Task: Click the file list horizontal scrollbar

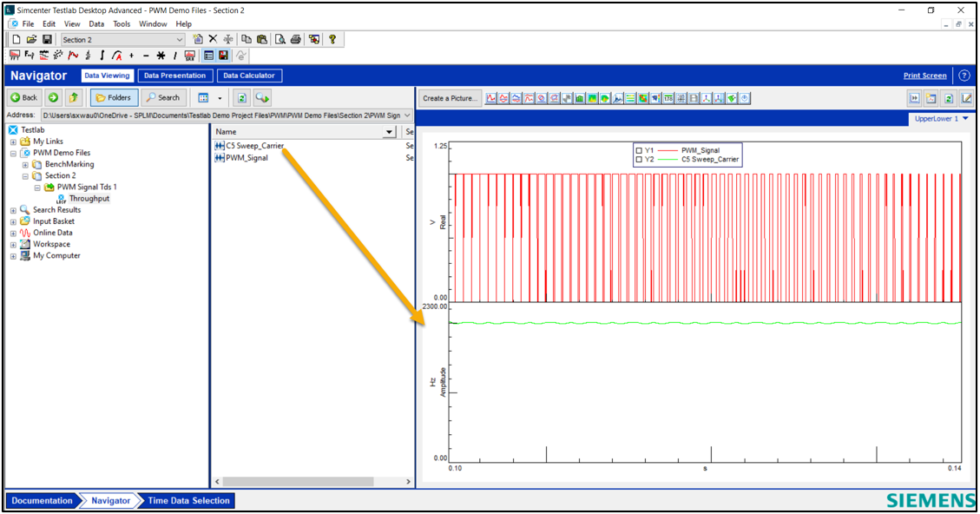Action: coord(298,482)
